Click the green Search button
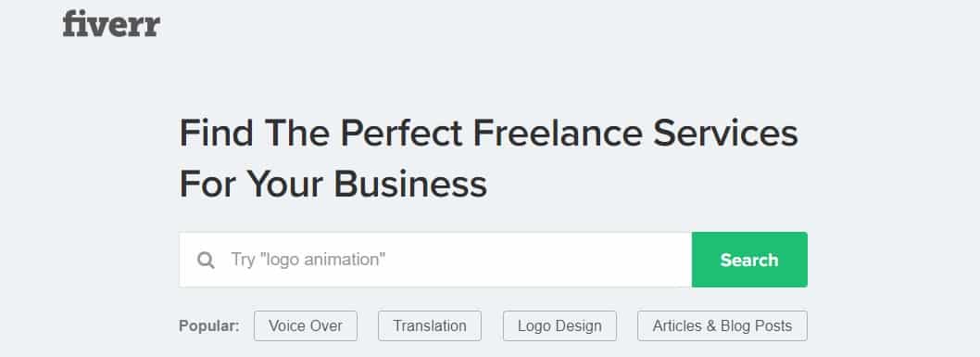Viewport: 980px width, 357px height. pos(749,260)
